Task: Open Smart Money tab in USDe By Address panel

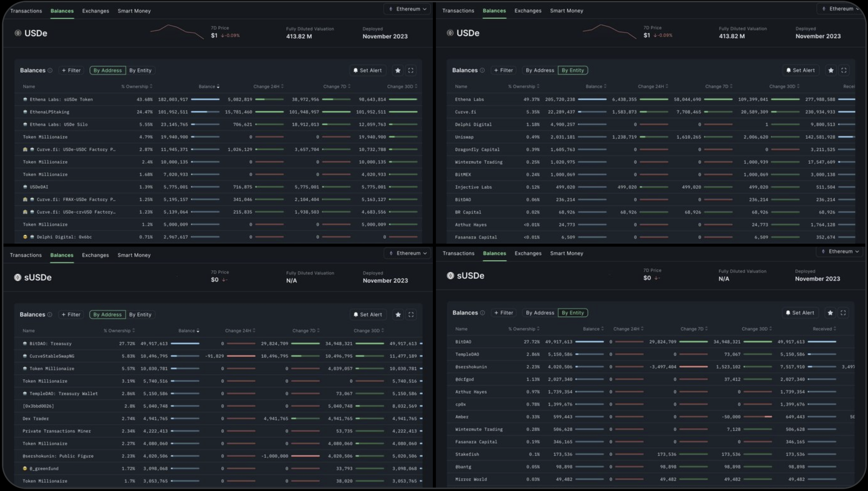Action: 134,11
